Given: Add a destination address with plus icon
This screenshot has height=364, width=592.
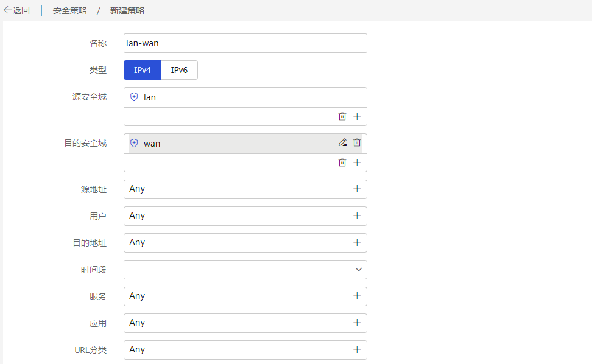Looking at the screenshot, I should tap(357, 242).
